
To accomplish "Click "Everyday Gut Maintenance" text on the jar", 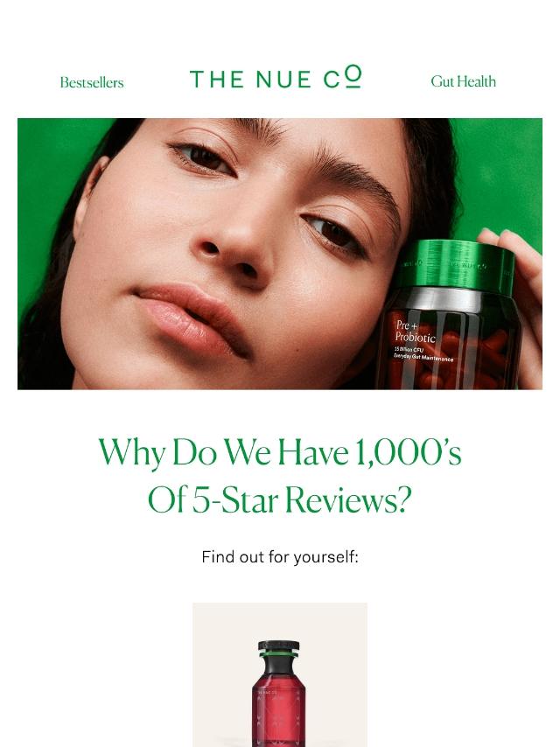I will [423, 357].
